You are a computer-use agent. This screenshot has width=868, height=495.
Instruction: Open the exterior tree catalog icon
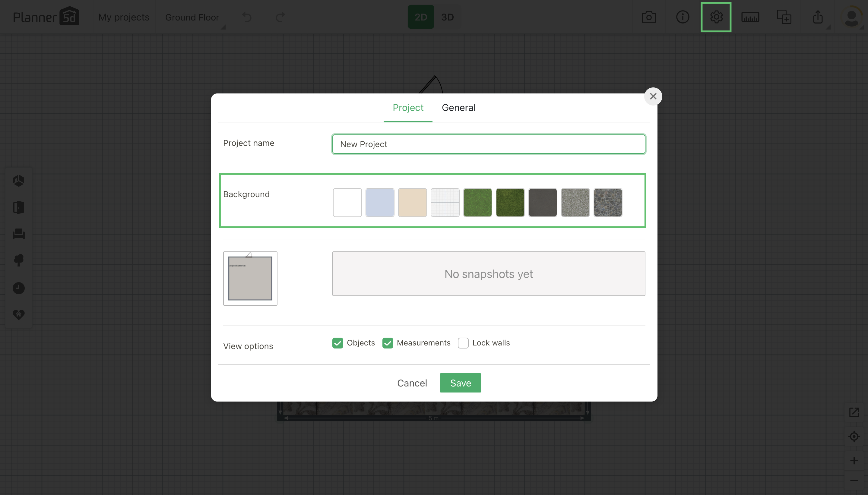19,260
